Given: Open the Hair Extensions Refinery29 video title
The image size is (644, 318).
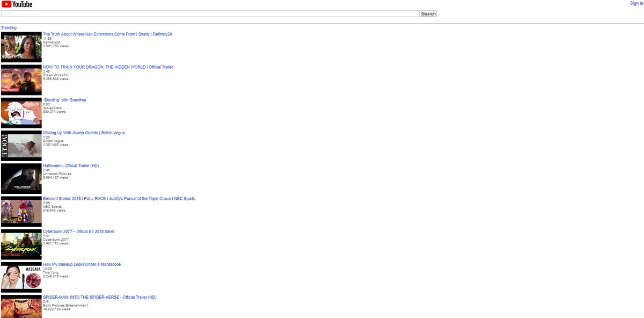Looking at the screenshot, I should (x=107, y=34).
